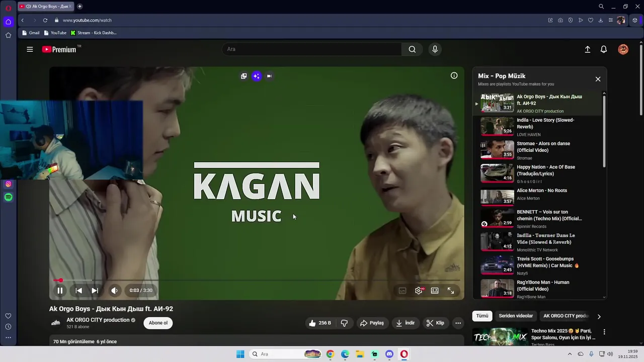Screen dimensions: 644x362
Task: Click the browser address bar URL
Action: (87, 20)
